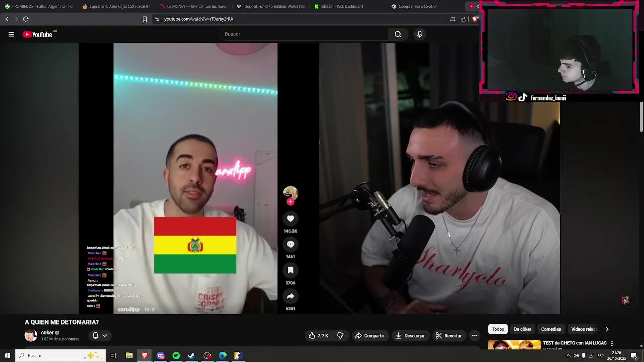Switch to Stream Kick Dashboard tab
The height and width of the screenshot is (362, 644).
click(347, 7)
